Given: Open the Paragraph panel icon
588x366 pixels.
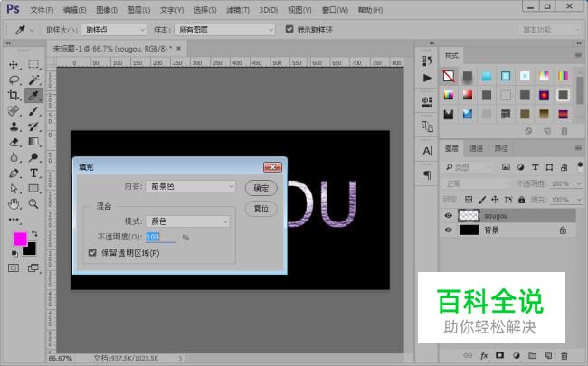Looking at the screenshot, I should pos(427,175).
